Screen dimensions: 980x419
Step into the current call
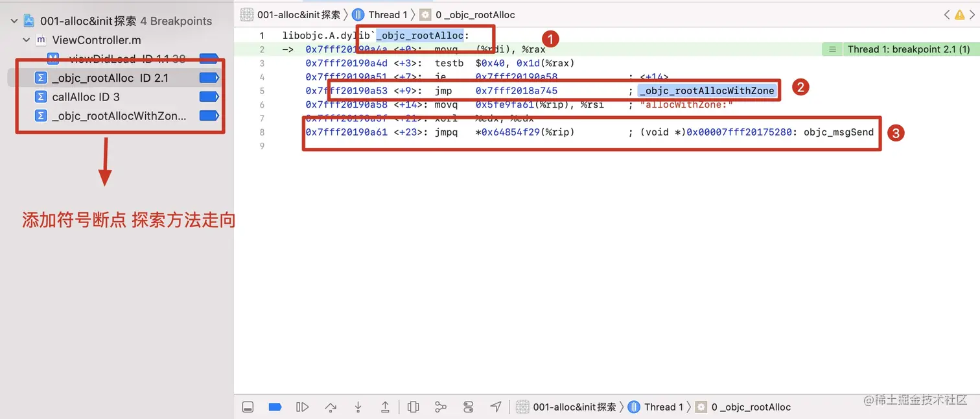[x=358, y=407]
